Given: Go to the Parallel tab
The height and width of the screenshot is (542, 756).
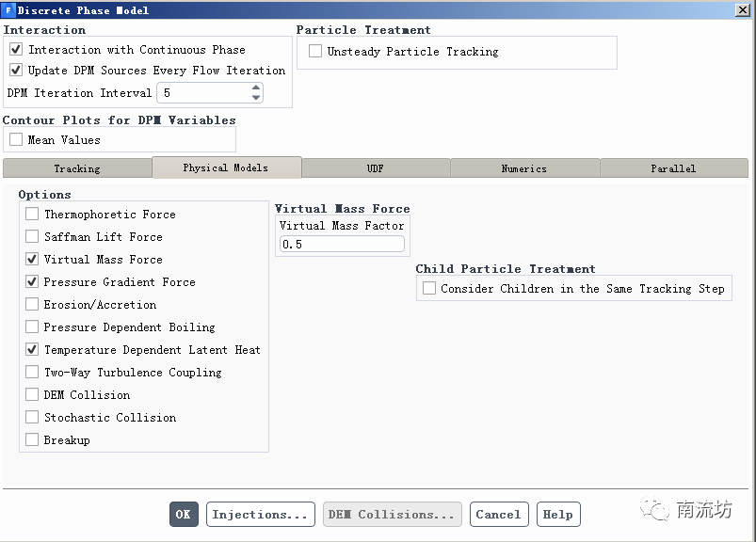Looking at the screenshot, I should (x=673, y=168).
